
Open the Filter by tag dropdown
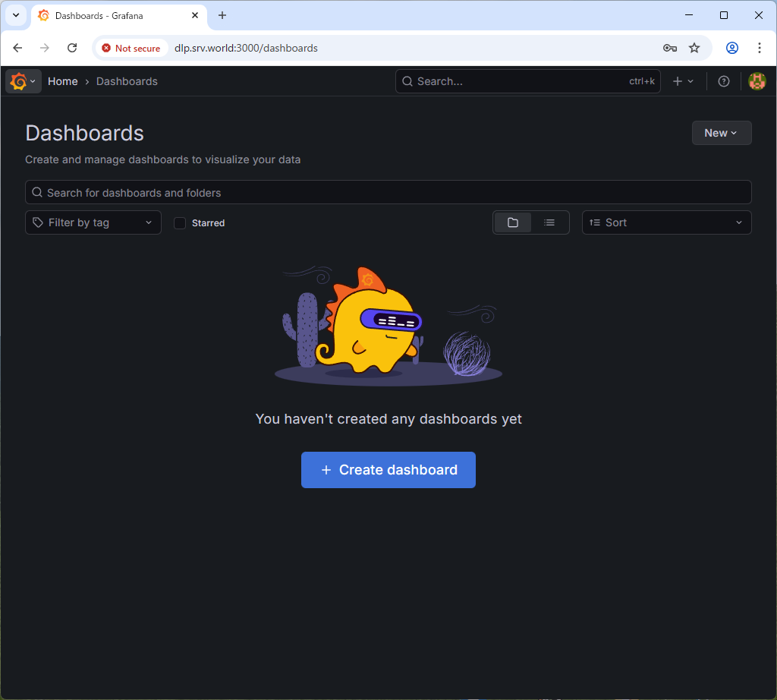93,222
